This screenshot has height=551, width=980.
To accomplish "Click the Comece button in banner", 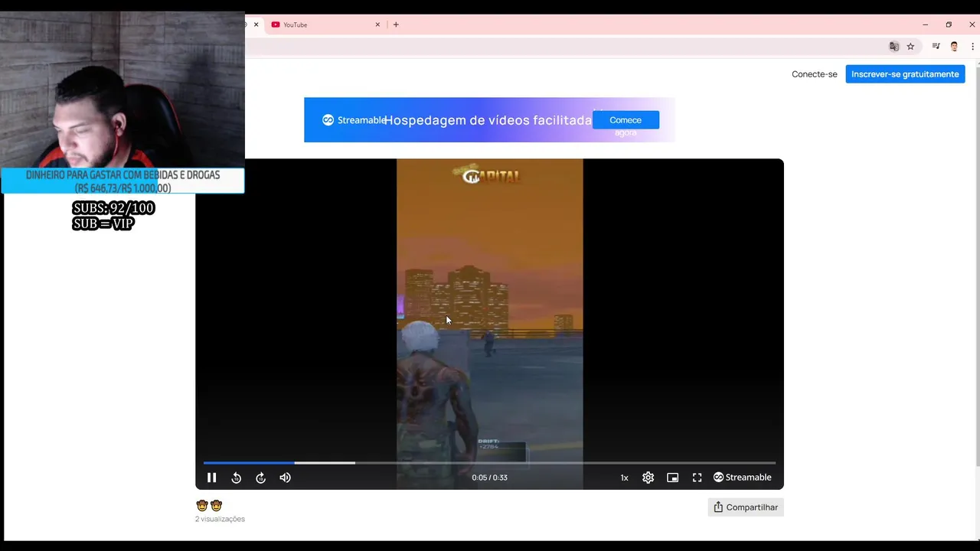I will click(x=626, y=120).
